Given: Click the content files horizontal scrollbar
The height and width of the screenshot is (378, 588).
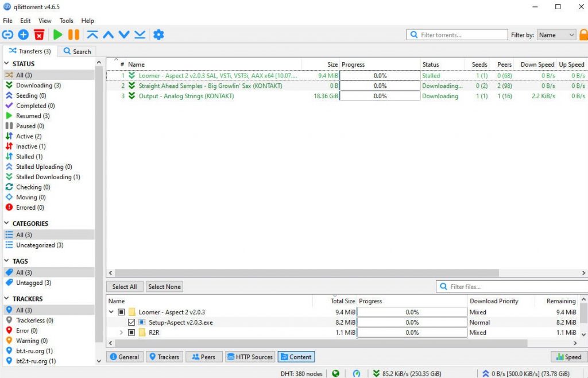Looking at the screenshot, I should (x=321, y=343).
